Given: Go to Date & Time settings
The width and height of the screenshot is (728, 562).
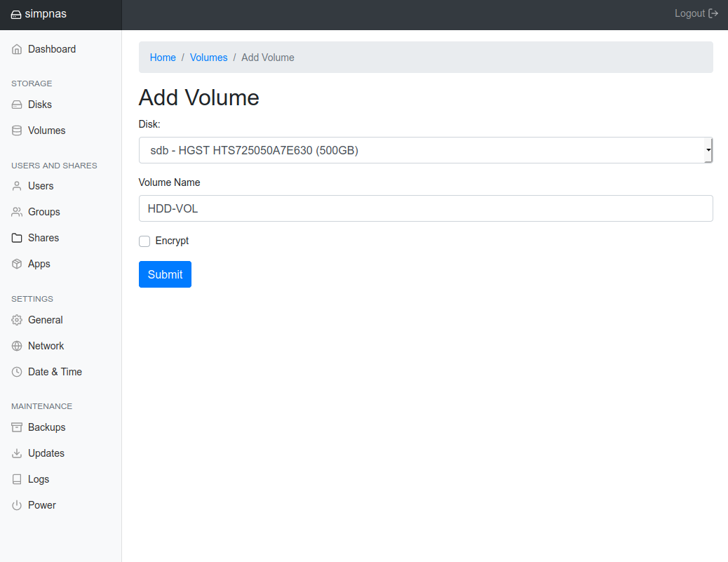Looking at the screenshot, I should pos(55,372).
